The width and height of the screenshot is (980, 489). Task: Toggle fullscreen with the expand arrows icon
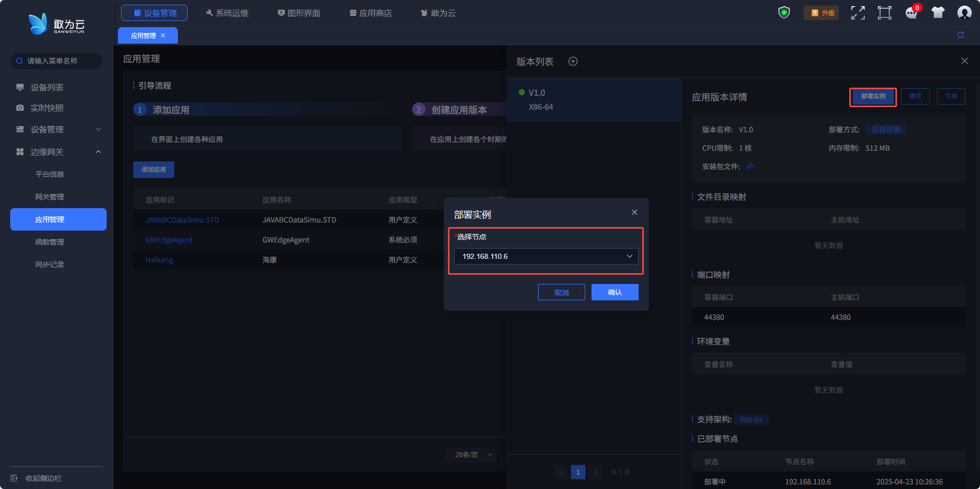[x=858, y=13]
